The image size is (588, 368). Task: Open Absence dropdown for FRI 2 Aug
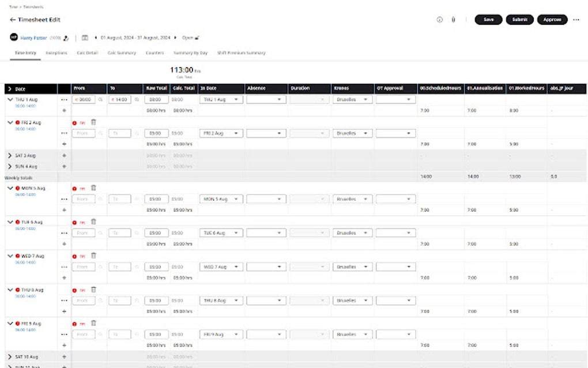pyautogui.click(x=266, y=133)
